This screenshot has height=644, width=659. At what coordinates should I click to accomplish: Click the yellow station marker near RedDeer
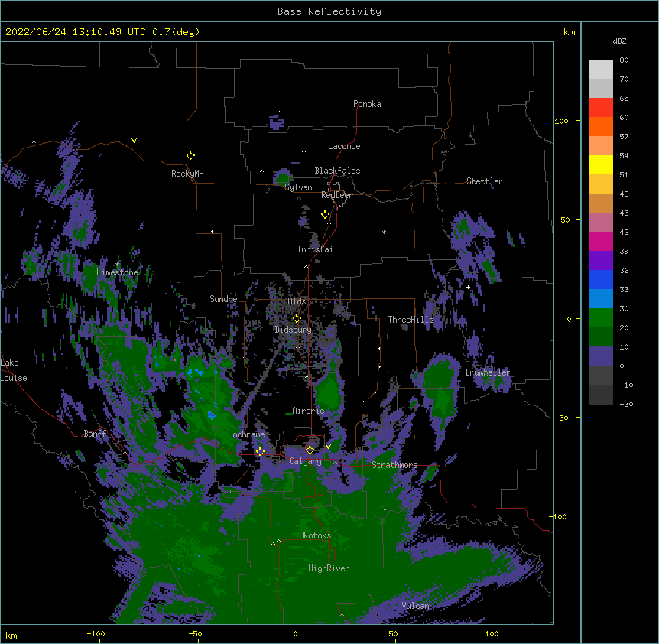tap(326, 215)
